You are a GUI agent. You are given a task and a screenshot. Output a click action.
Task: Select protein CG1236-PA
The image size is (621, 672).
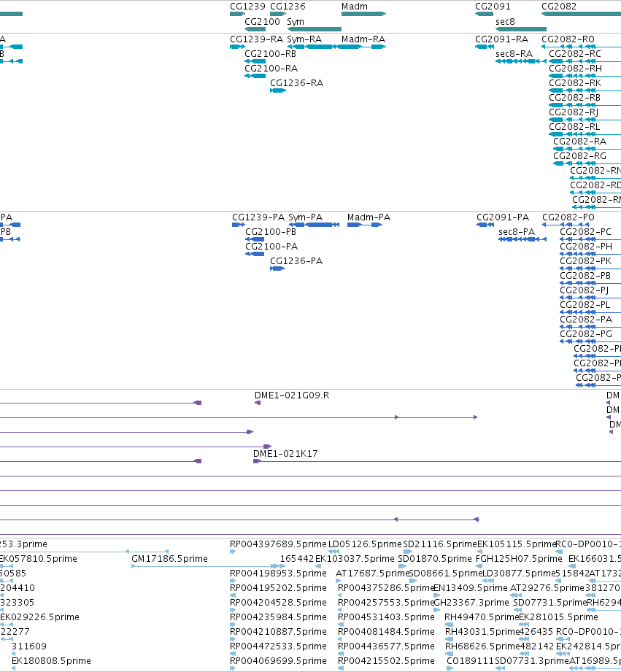click(277, 269)
